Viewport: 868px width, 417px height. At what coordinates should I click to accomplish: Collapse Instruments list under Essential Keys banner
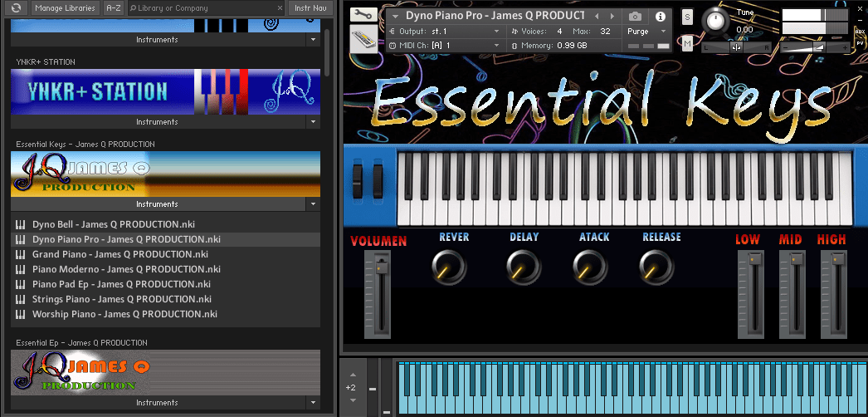click(x=158, y=204)
